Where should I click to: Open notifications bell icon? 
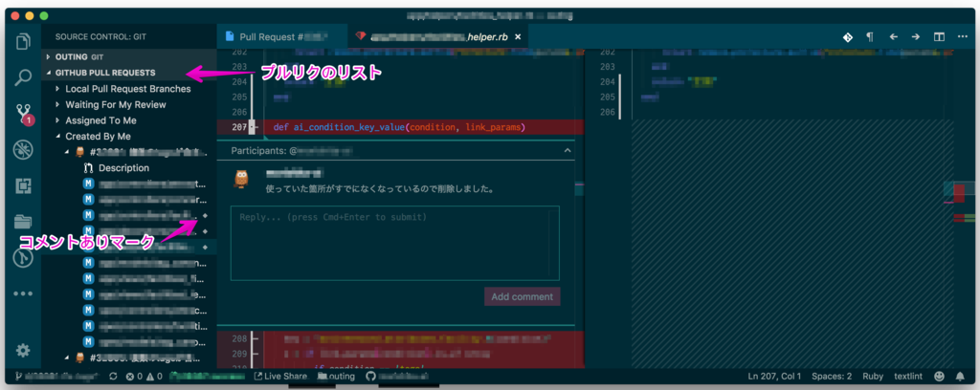coord(960,377)
